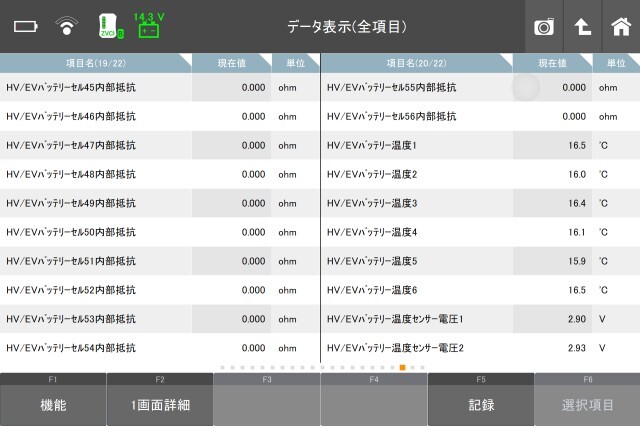Viewport: 640px width, 426px height.
Task: Sort by 項目名(20/22) column header
Action: pos(416,63)
